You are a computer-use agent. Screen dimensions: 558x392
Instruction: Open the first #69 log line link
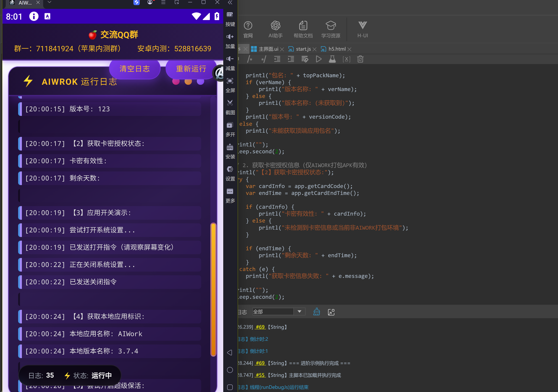(x=260, y=327)
